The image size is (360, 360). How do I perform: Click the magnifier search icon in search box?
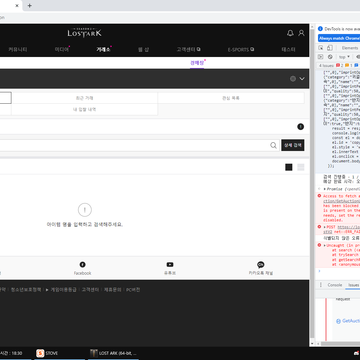pyautogui.click(x=273, y=145)
